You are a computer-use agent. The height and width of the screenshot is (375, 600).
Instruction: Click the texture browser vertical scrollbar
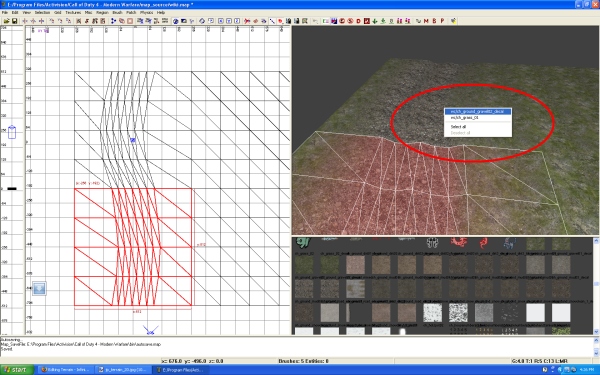[596, 285]
